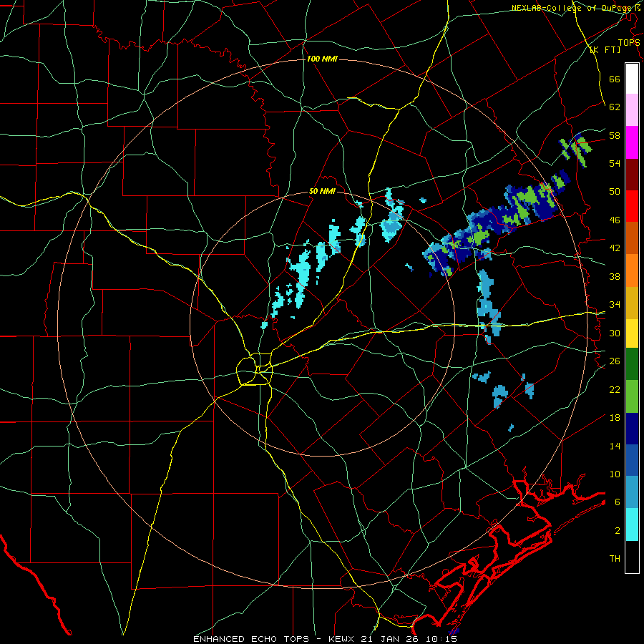644x644 pixels.
Task: Click the yellow 34 kft legend swatch
Action: tap(632, 333)
